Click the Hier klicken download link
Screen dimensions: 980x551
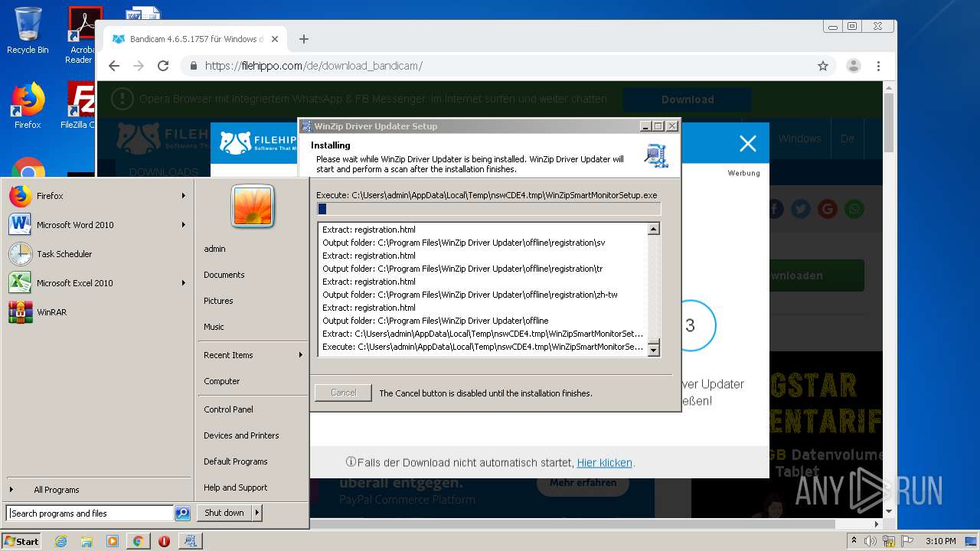pyautogui.click(x=604, y=462)
